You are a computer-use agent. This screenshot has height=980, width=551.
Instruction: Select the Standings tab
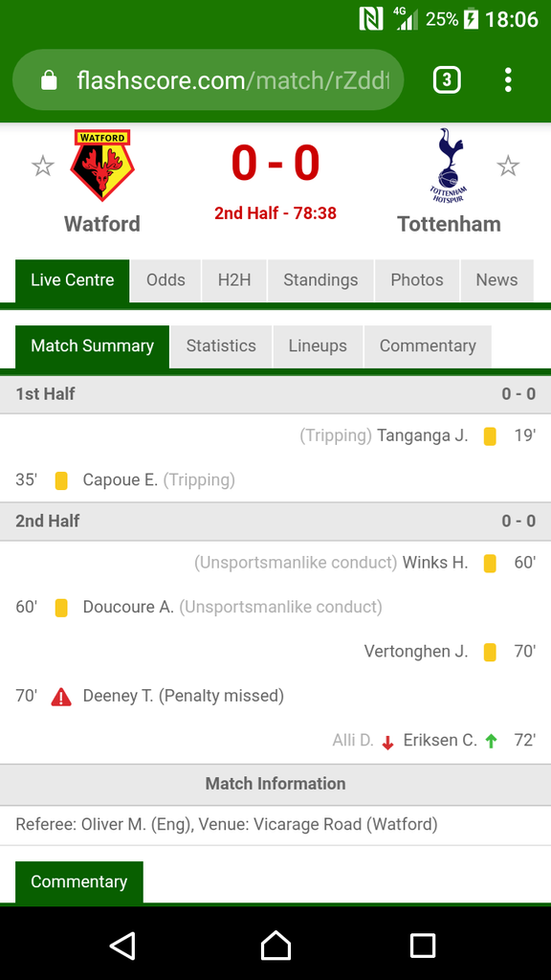click(320, 280)
